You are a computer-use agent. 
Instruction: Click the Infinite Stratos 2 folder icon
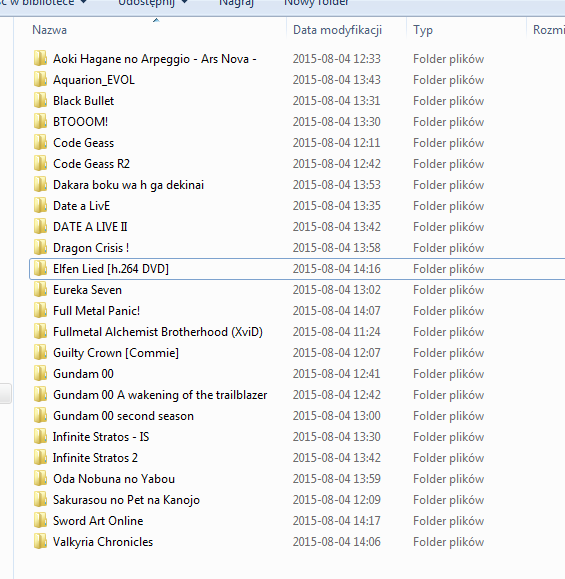coord(40,458)
